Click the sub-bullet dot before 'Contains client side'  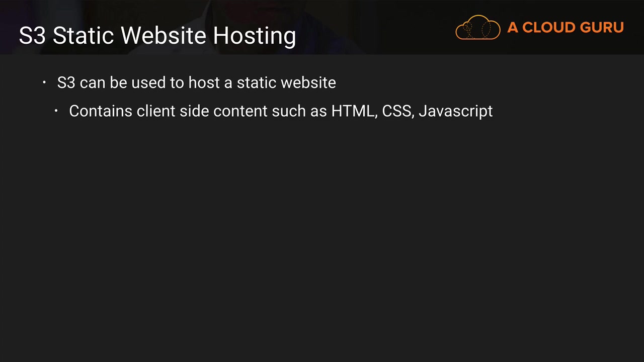coord(56,110)
